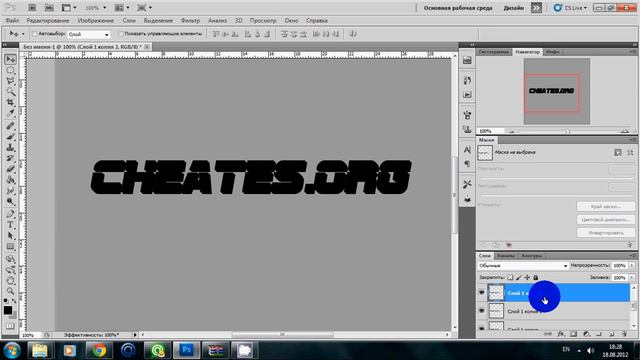Image resolution: width=640 pixels, height=360 pixels.
Task: Add pixel mask in Masks panel
Action: [618, 152]
